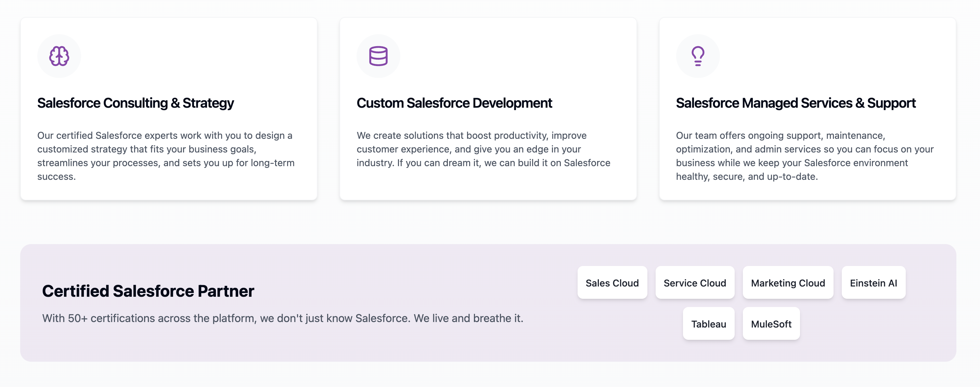
Task: Click the 'Our team offers ongoing support' paragraph
Action: 804,156
